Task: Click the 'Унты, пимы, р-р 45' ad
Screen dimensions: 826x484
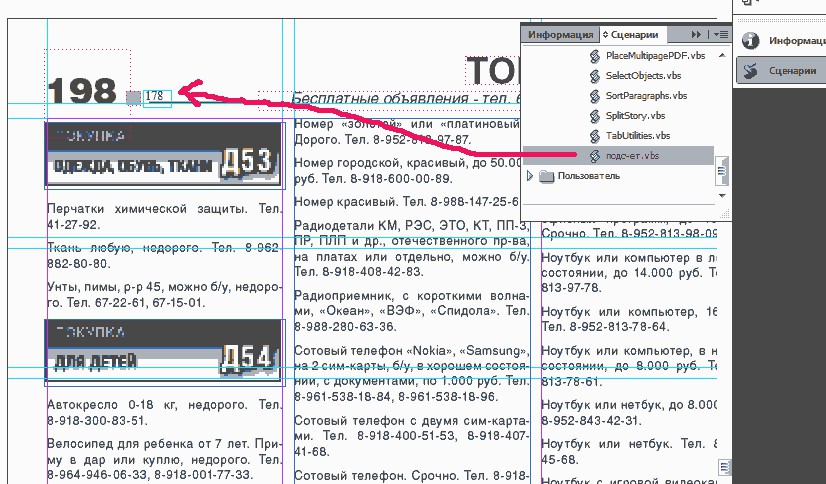Action: tap(164, 294)
